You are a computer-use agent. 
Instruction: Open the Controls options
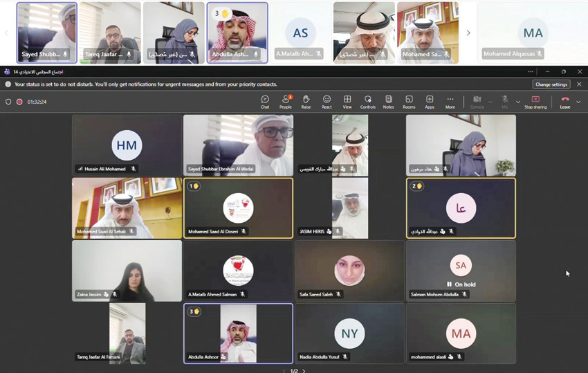(x=367, y=102)
